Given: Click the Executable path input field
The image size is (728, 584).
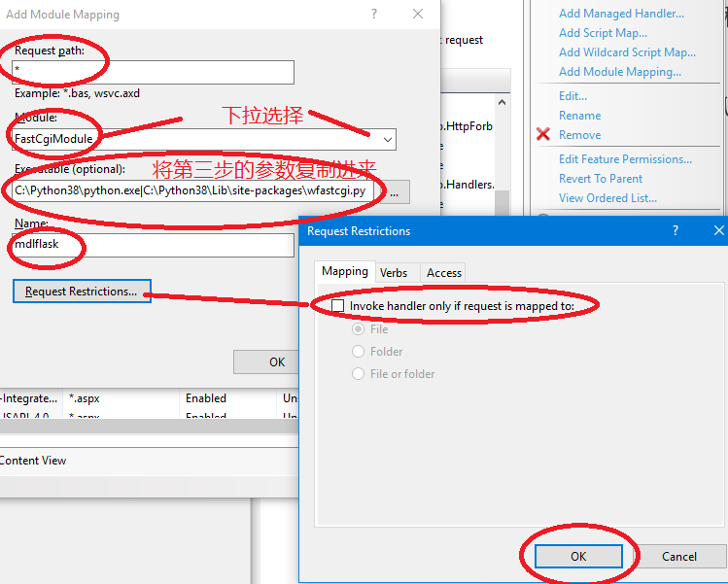Looking at the screenshot, I should [193, 191].
